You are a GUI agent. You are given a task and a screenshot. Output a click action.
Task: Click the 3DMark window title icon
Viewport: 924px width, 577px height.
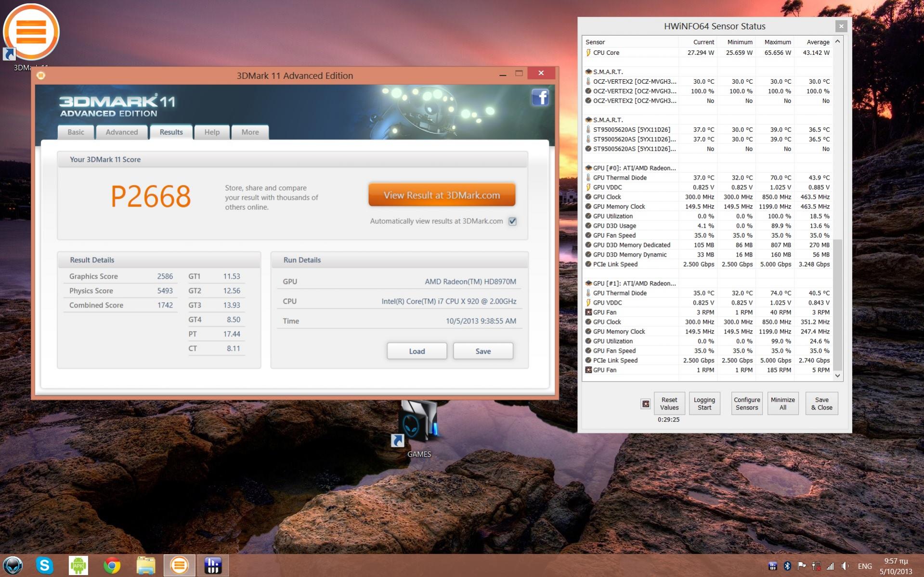click(x=41, y=76)
